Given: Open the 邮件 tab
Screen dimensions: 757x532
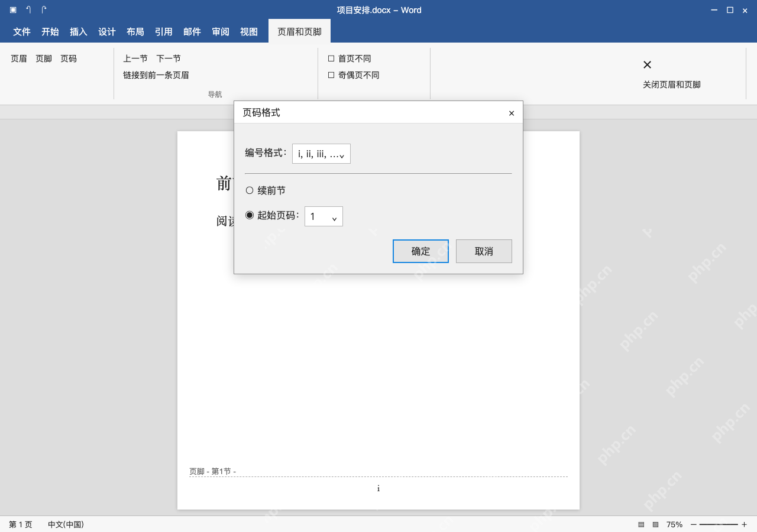Looking at the screenshot, I should pos(192,32).
